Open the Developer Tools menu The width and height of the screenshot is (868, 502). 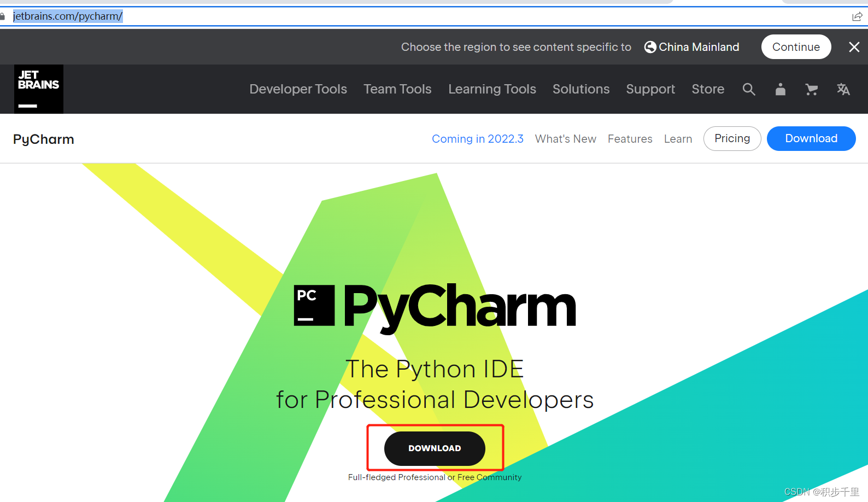[x=298, y=89]
